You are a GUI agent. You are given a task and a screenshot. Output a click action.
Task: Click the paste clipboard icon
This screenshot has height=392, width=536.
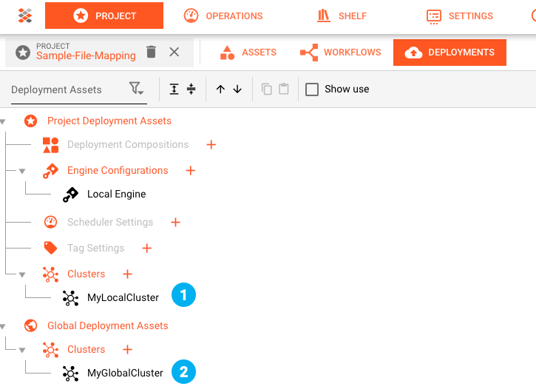coord(284,89)
